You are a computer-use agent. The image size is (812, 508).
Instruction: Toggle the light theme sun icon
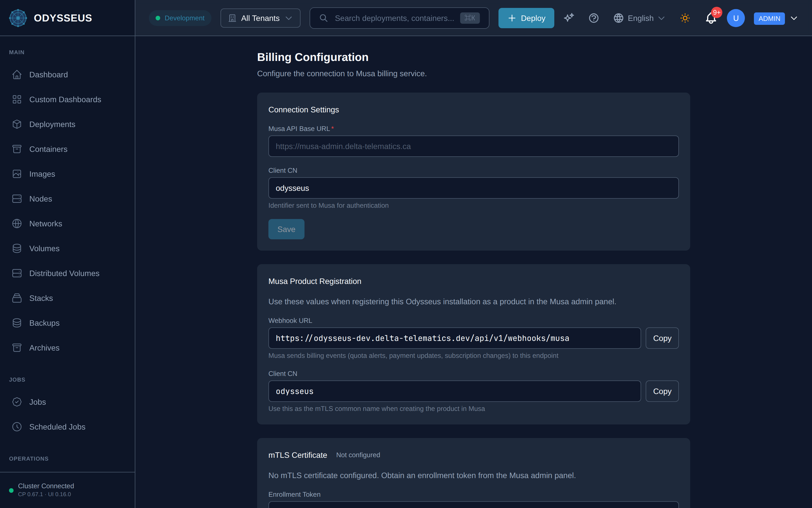click(x=685, y=18)
